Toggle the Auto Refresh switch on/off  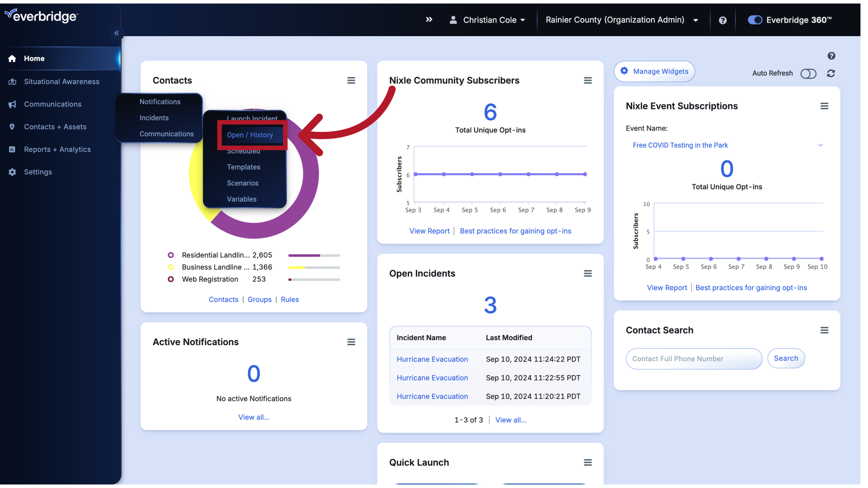click(x=809, y=73)
